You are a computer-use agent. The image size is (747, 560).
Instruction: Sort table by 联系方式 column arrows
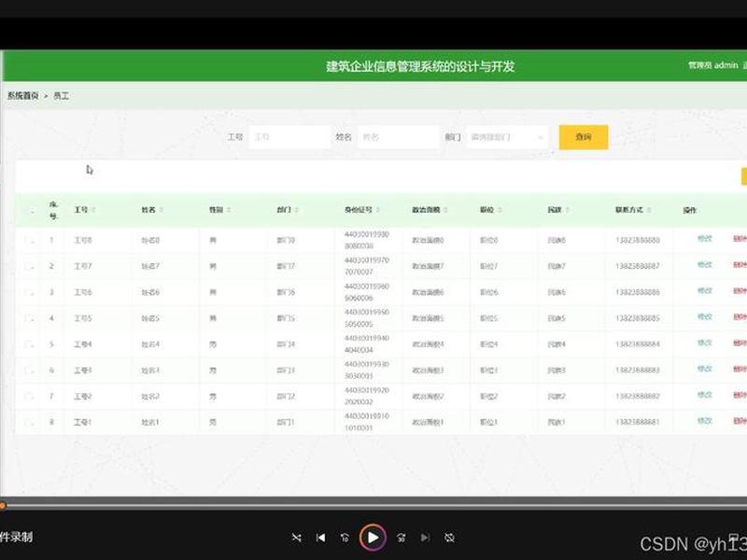[649, 210]
